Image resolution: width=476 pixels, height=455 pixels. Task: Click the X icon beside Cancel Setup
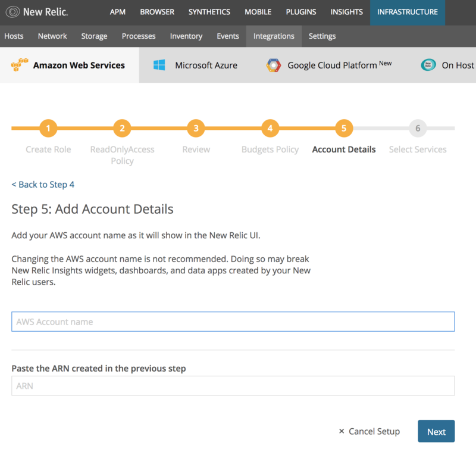click(342, 431)
